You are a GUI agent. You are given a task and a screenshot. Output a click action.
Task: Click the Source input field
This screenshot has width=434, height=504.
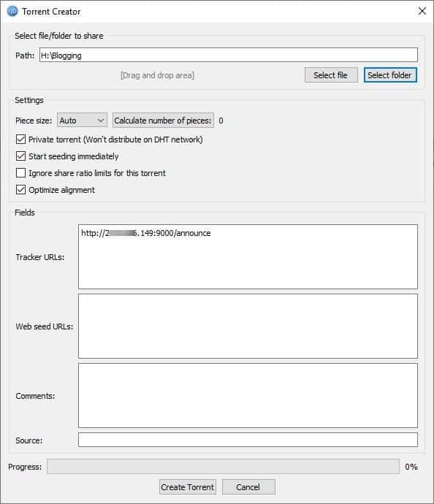point(248,440)
